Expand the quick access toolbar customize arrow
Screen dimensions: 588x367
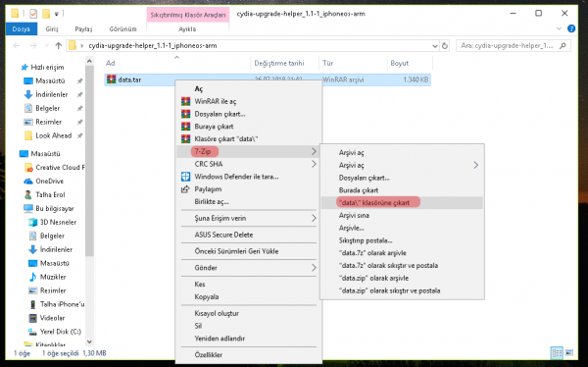coord(56,15)
